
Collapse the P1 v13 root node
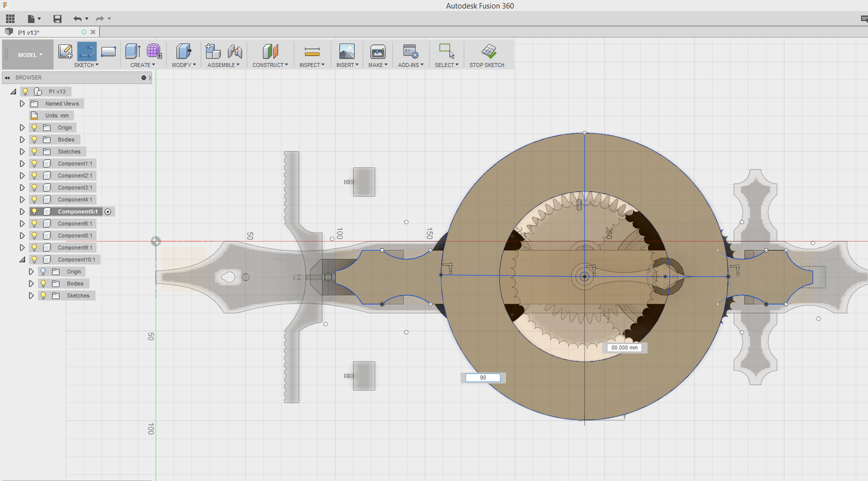pyautogui.click(x=13, y=91)
